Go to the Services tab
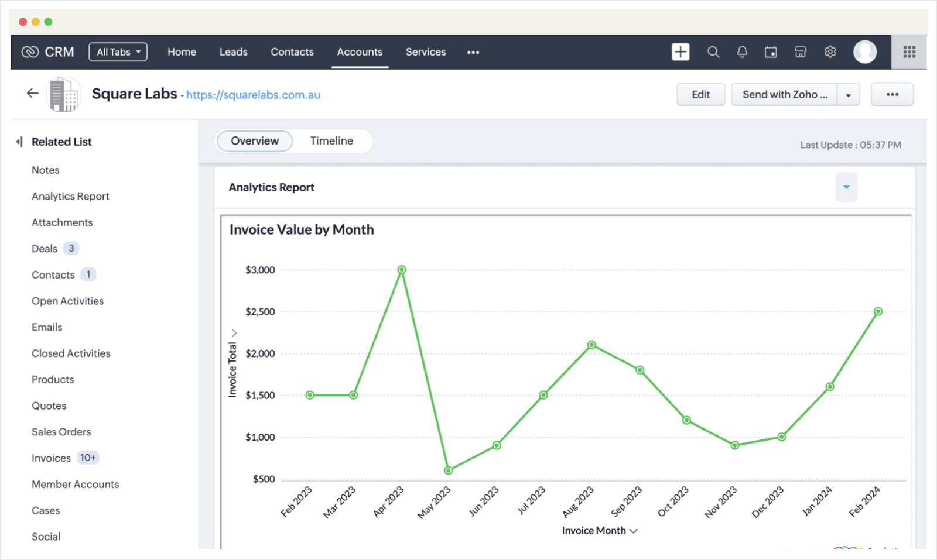The image size is (937, 560). (426, 52)
